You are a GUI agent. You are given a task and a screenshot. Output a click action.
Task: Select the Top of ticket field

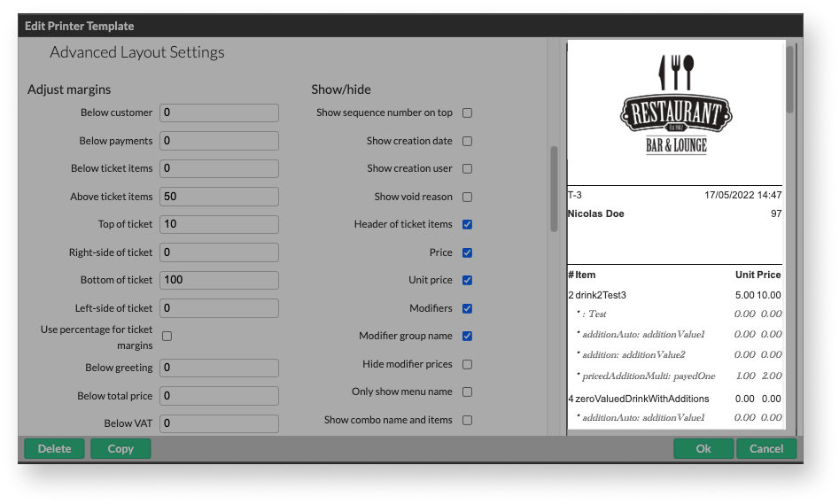click(x=219, y=224)
